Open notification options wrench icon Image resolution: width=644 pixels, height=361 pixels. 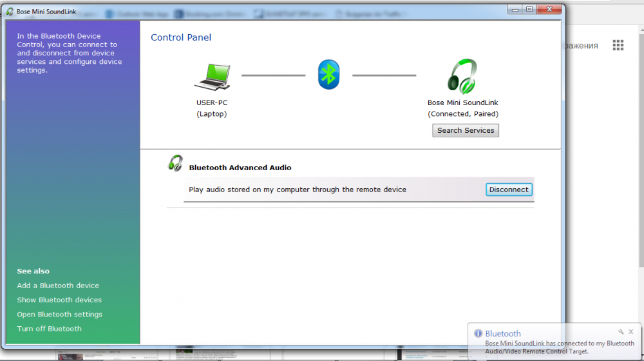point(621,331)
